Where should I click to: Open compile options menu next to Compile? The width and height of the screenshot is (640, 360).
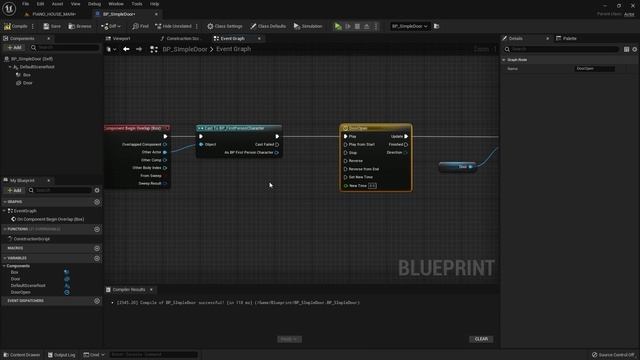point(33,26)
